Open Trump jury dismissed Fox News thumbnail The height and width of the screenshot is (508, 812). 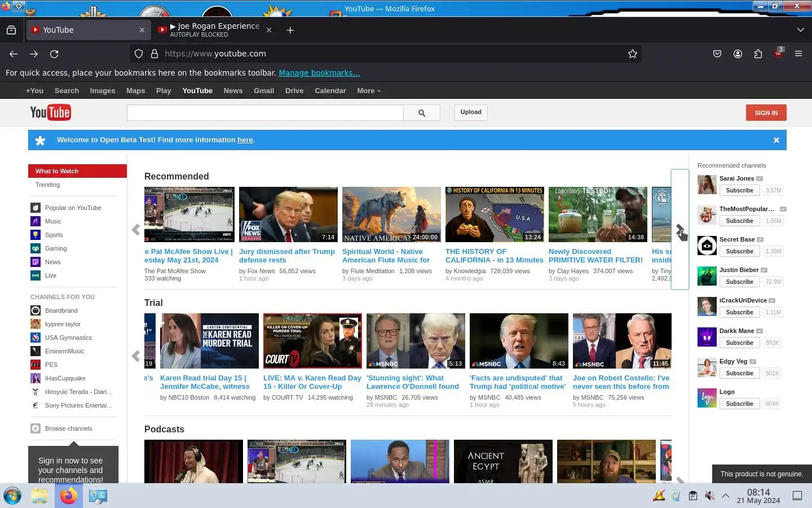(x=288, y=214)
